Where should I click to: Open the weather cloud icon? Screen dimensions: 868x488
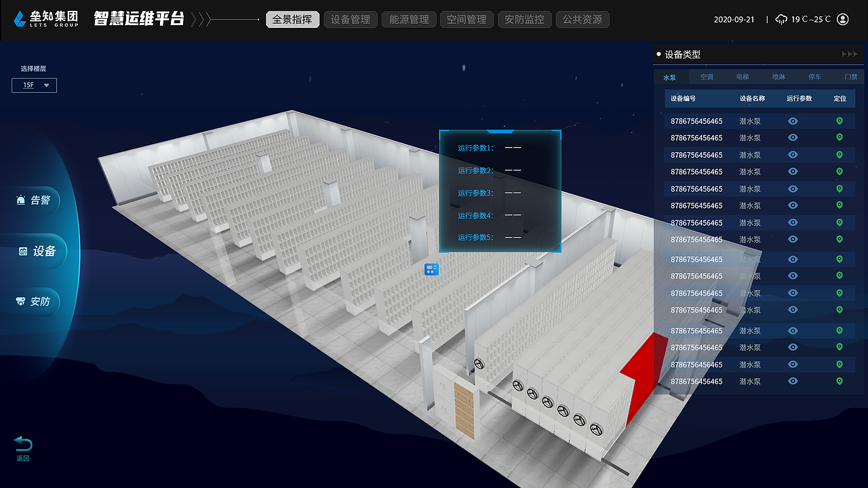[x=782, y=19]
